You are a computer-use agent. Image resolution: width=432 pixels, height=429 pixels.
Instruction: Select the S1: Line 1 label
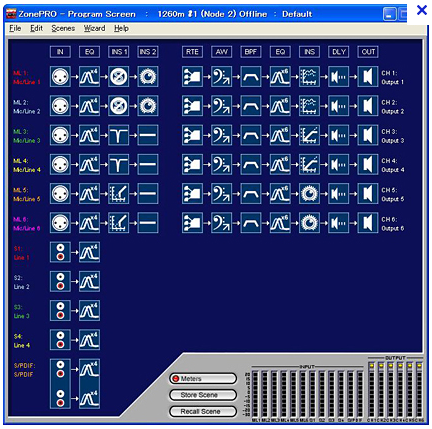tap(22, 253)
